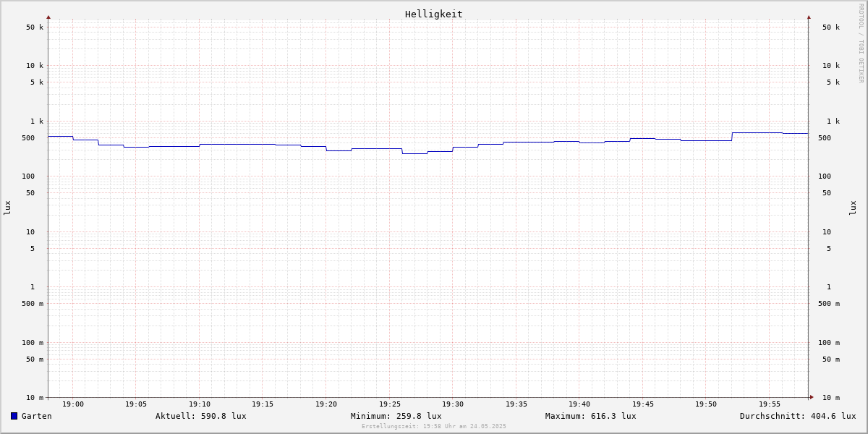Click the 10 k label on left axis
This screenshot has width=868, height=434.
(35, 66)
